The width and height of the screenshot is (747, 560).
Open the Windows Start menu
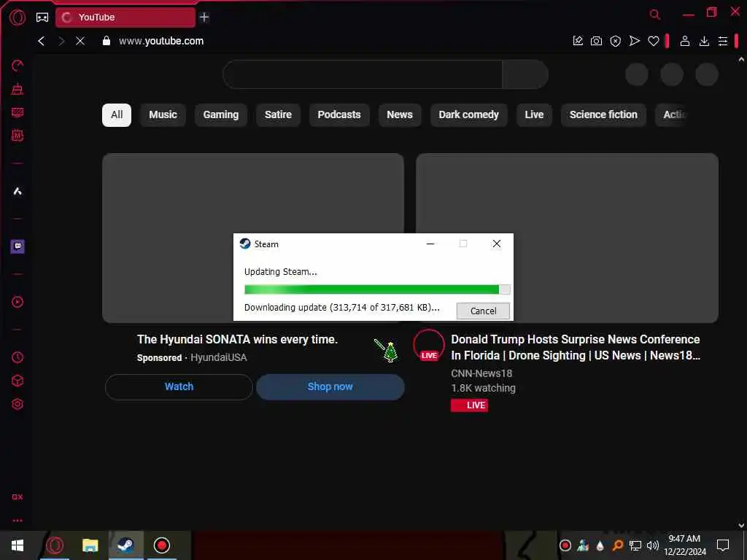coord(18,545)
